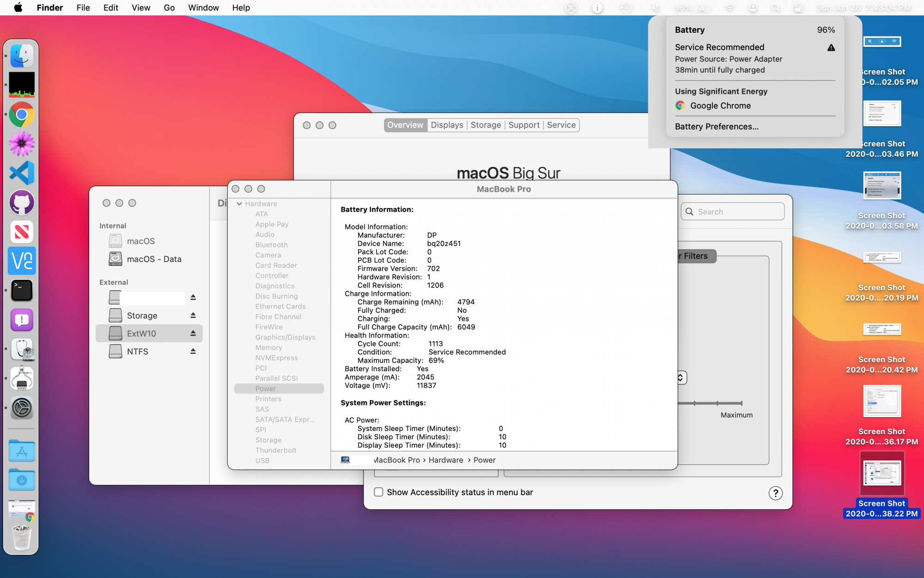924x578 pixels.
Task: Select NVMExpress in hardware list
Action: 277,358
